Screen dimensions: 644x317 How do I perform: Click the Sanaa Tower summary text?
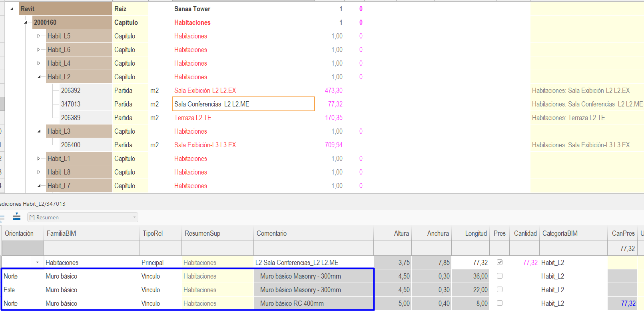click(x=192, y=9)
